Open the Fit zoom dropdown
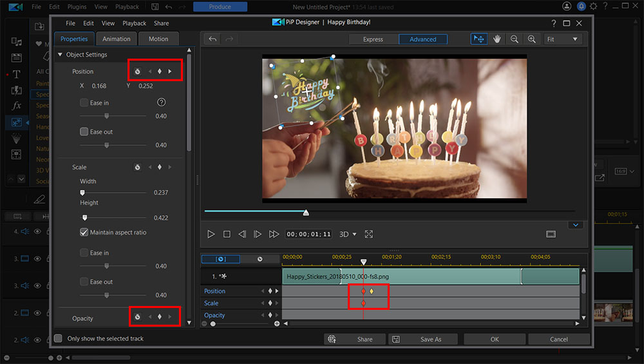Image resolution: width=644 pixels, height=364 pixels. (563, 39)
